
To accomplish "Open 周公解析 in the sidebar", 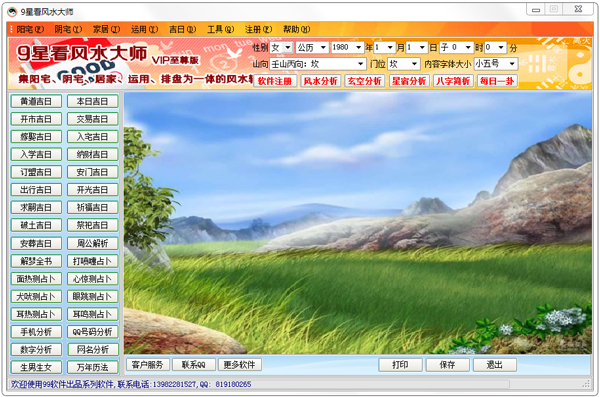I will [93, 243].
